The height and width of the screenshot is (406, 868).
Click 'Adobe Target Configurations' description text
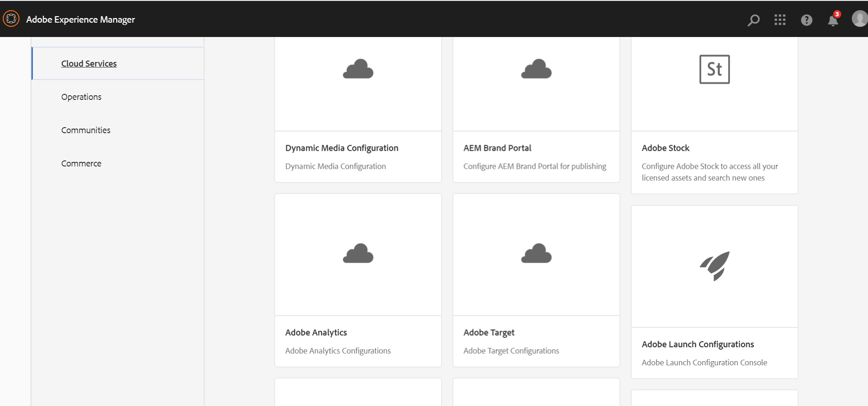(x=511, y=351)
